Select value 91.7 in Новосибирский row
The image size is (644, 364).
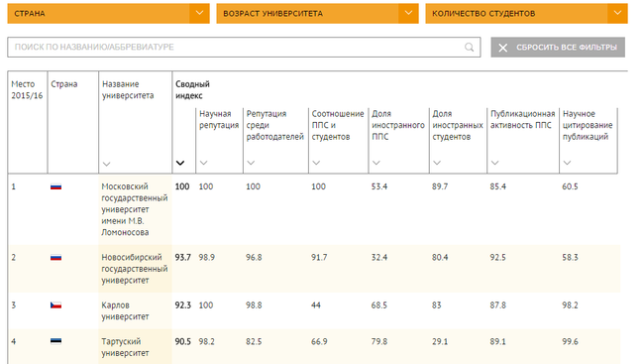point(319,258)
